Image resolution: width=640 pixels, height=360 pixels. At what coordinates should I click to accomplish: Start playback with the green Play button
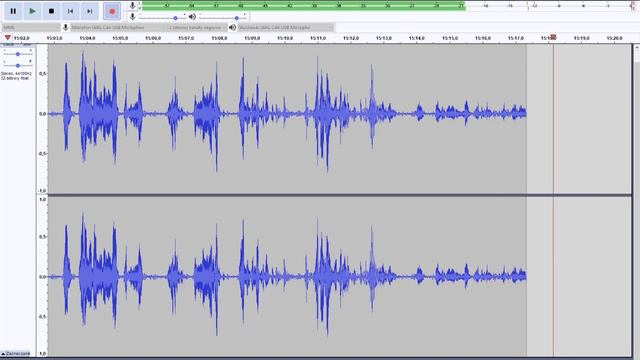[32, 11]
